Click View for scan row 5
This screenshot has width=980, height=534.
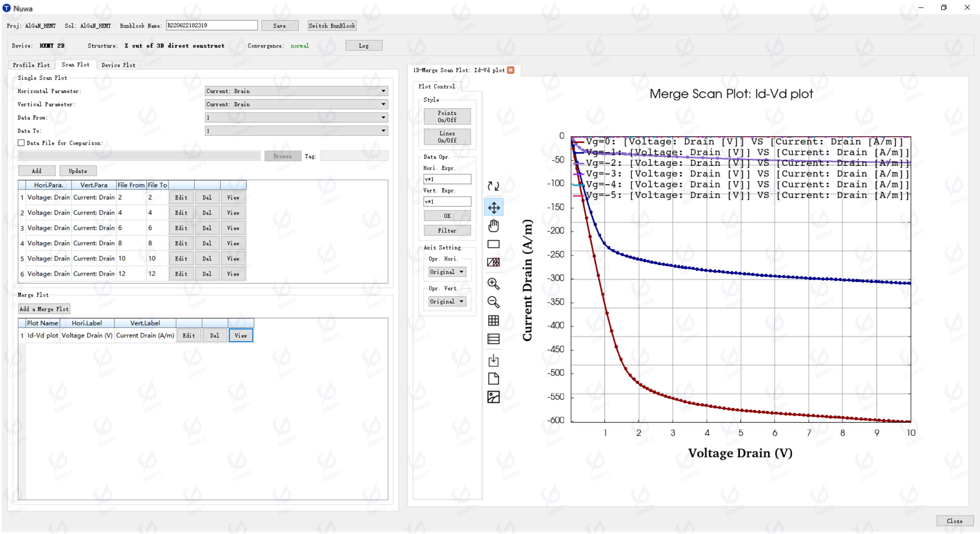[233, 259]
